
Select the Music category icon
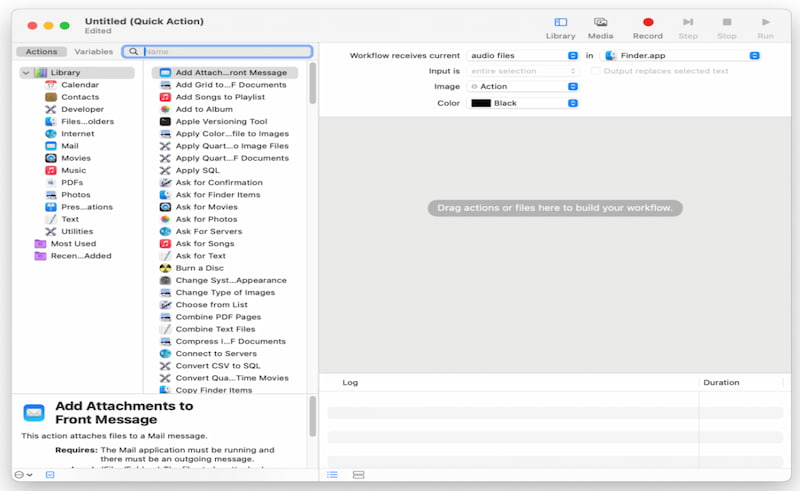point(51,170)
